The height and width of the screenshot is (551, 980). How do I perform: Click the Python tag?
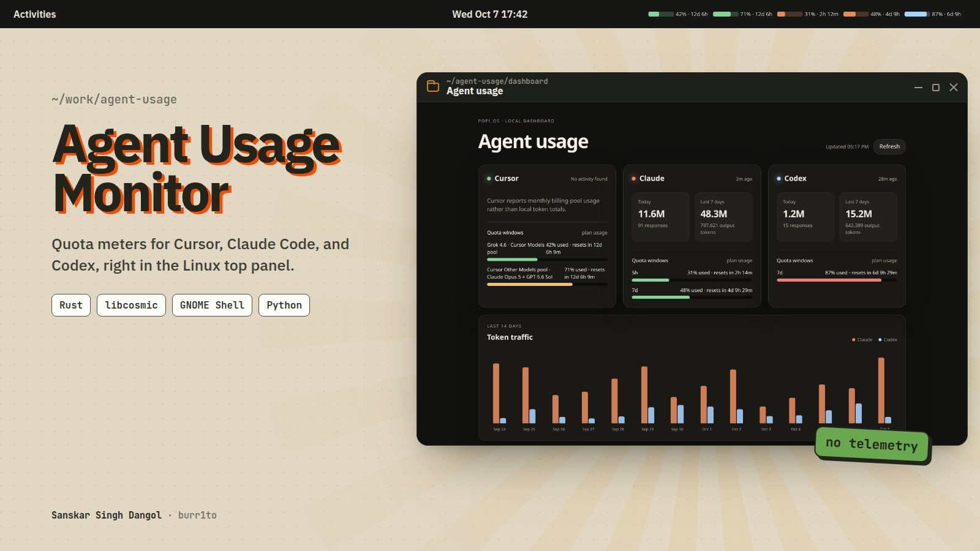click(x=284, y=305)
